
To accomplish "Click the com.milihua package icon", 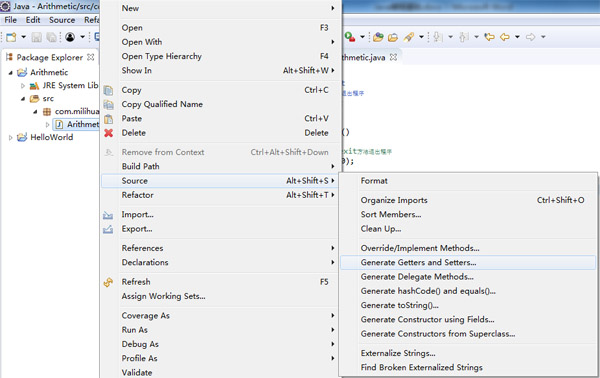I will [x=47, y=112].
